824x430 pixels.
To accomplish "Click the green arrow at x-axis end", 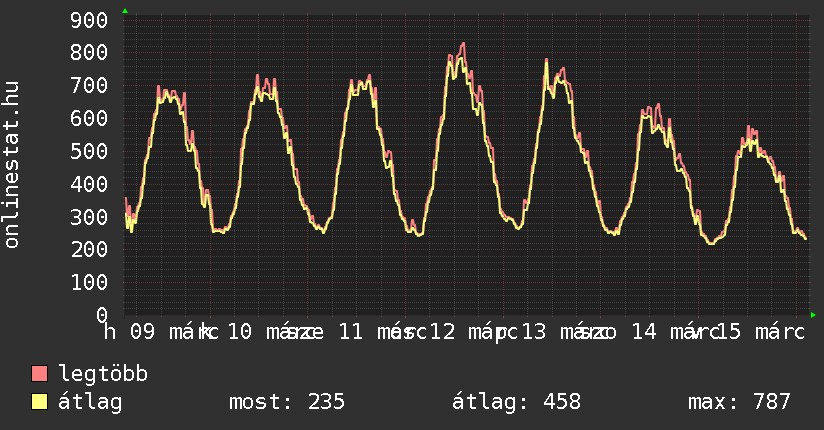I will 813,315.
